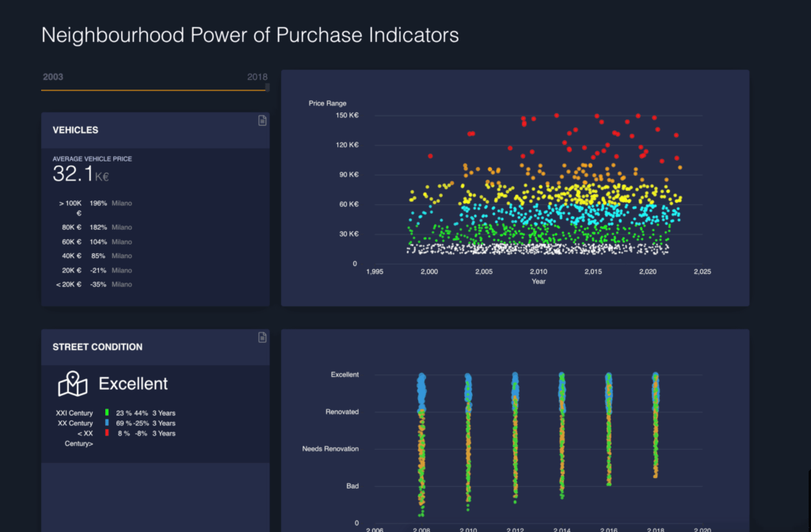Click the map pin icon beside Excellent
The width and height of the screenshot is (811, 532).
(x=72, y=384)
